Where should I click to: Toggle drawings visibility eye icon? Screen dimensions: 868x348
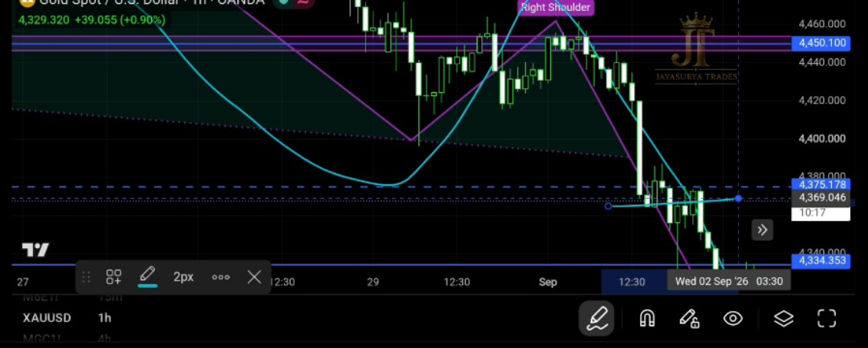(x=733, y=319)
